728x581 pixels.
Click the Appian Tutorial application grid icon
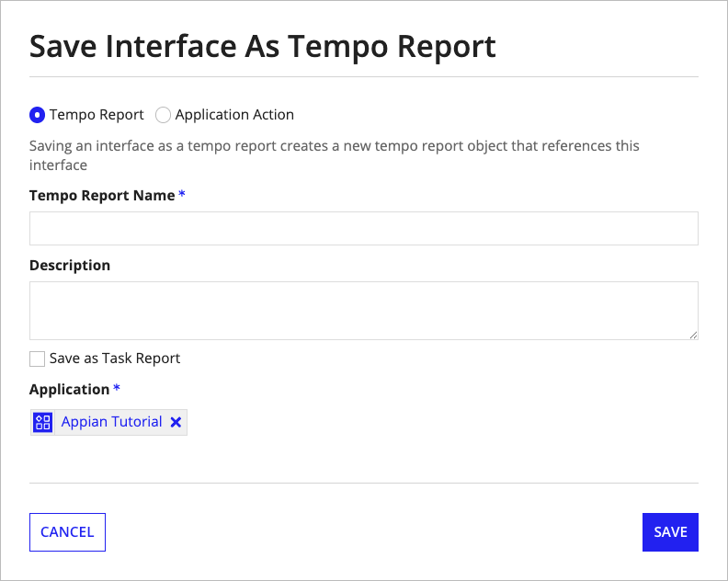click(x=43, y=422)
